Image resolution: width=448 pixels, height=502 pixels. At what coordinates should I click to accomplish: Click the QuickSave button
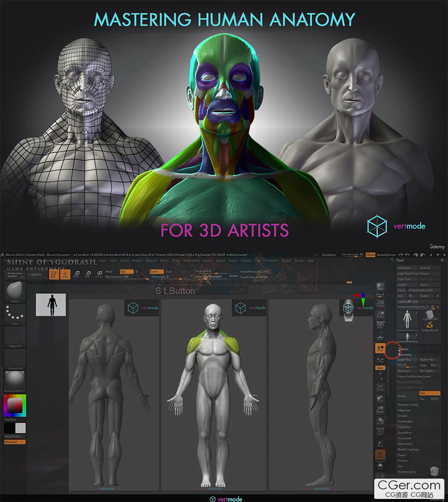pyautogui.click(x=328, y=255)
